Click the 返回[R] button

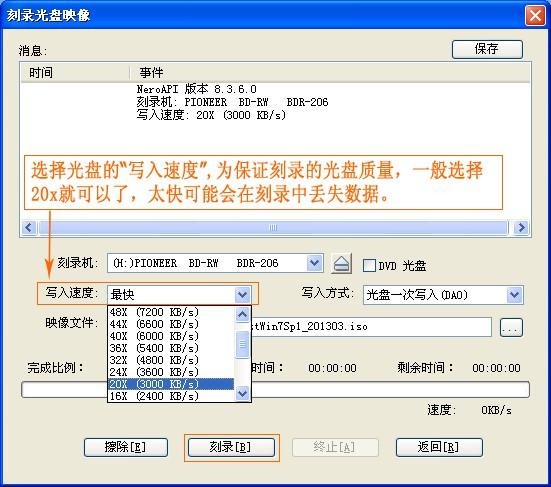click(439, 447)
